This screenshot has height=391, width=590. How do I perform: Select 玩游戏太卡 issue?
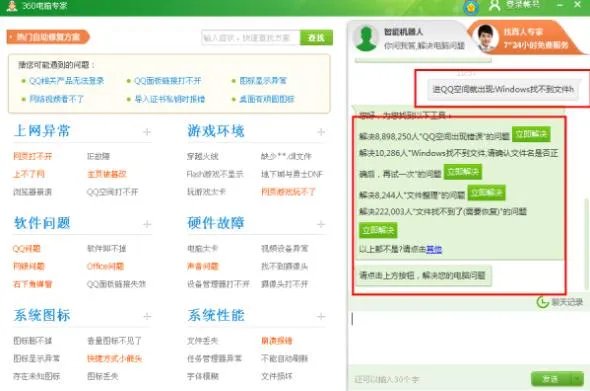[206, 192]
